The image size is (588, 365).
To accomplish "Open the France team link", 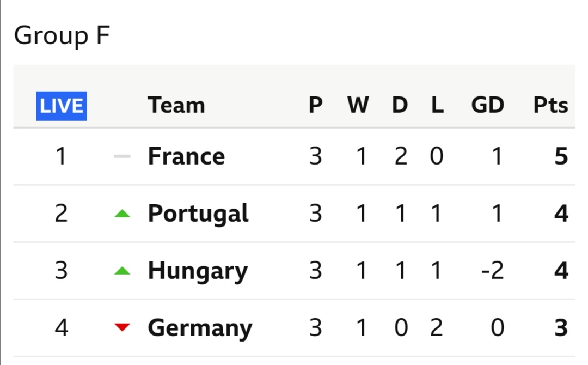I will coord(186,156).
